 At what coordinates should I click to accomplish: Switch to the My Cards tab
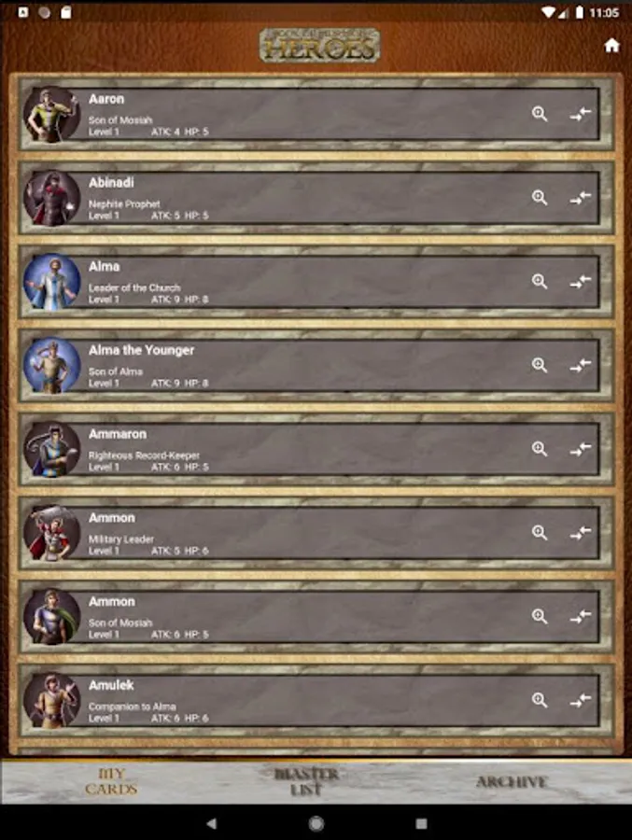(x=111, y=781)
